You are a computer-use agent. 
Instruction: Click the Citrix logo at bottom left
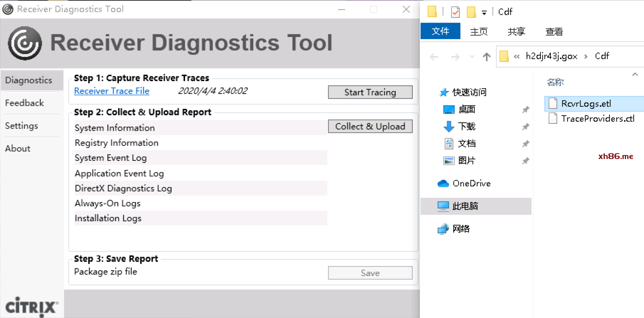[x=31, y=307]
